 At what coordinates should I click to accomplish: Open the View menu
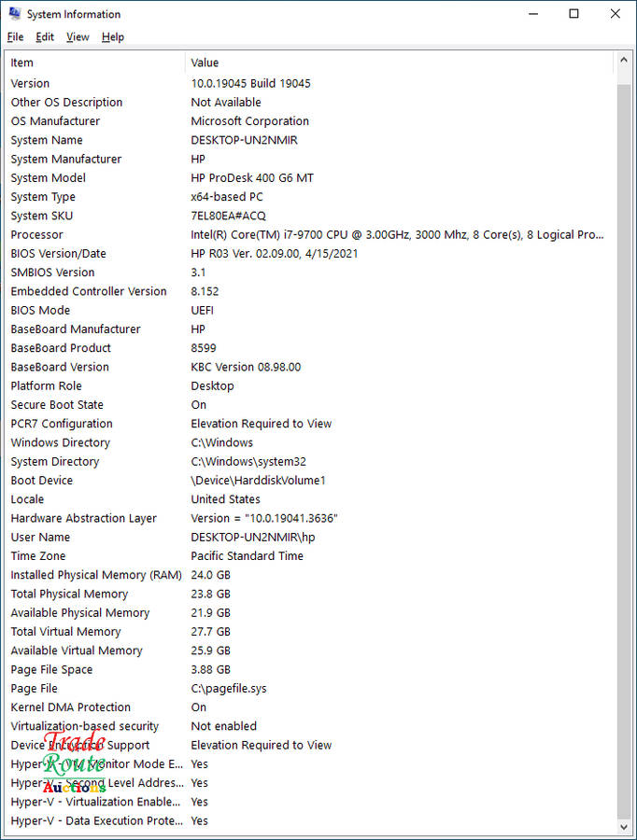pos(78,37)
